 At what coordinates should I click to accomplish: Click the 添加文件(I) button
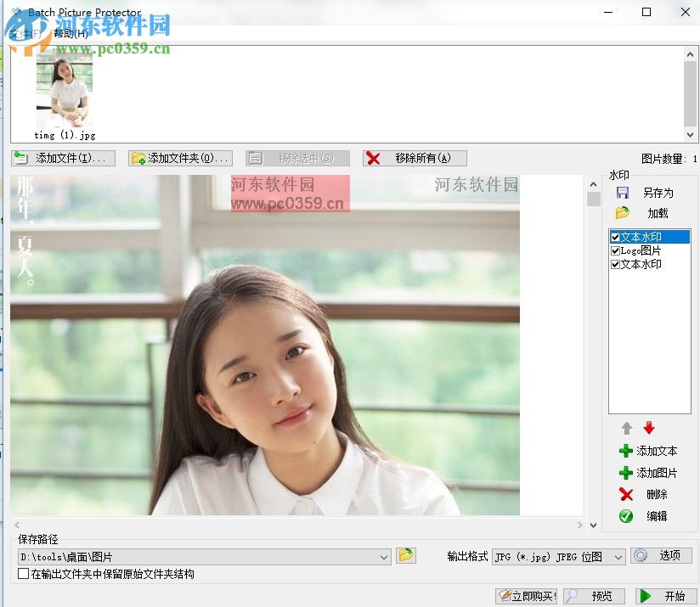coord(63,158)
